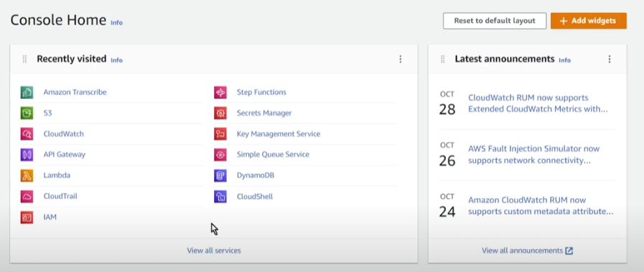This screenshot has height=272, width=644.
Task: Click the Key Management Service icon
Action: [x=220, y=133]
